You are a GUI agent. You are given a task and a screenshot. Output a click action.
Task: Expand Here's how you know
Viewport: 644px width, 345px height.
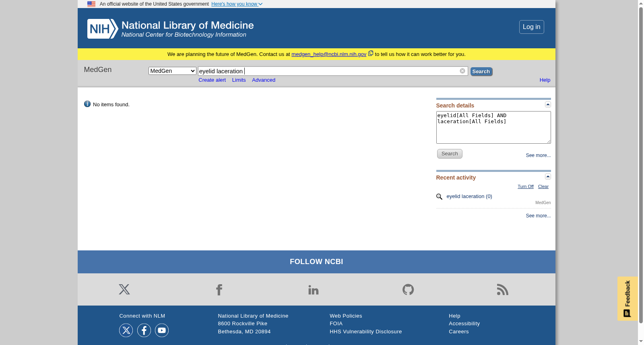(237, 4)
